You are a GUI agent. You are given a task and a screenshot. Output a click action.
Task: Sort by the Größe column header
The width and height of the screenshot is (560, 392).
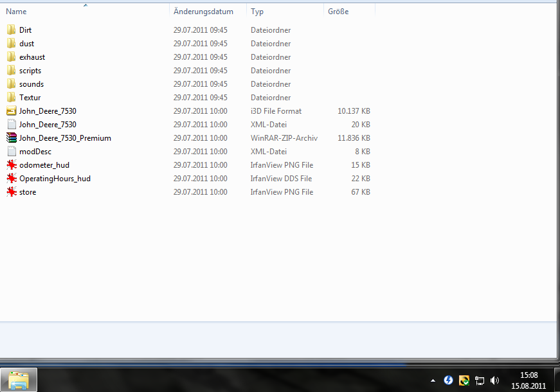pos(349,12)
